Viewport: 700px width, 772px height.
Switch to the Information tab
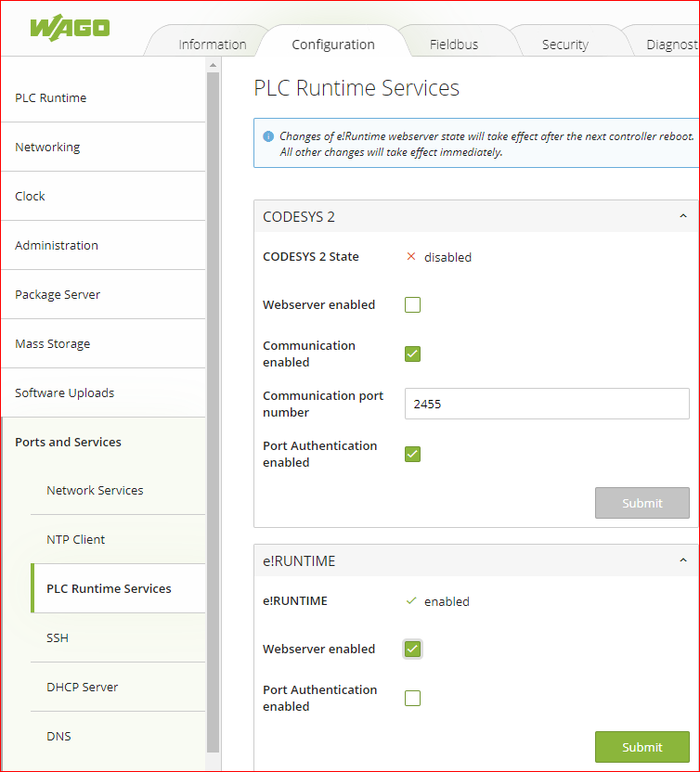coord(212,45)
